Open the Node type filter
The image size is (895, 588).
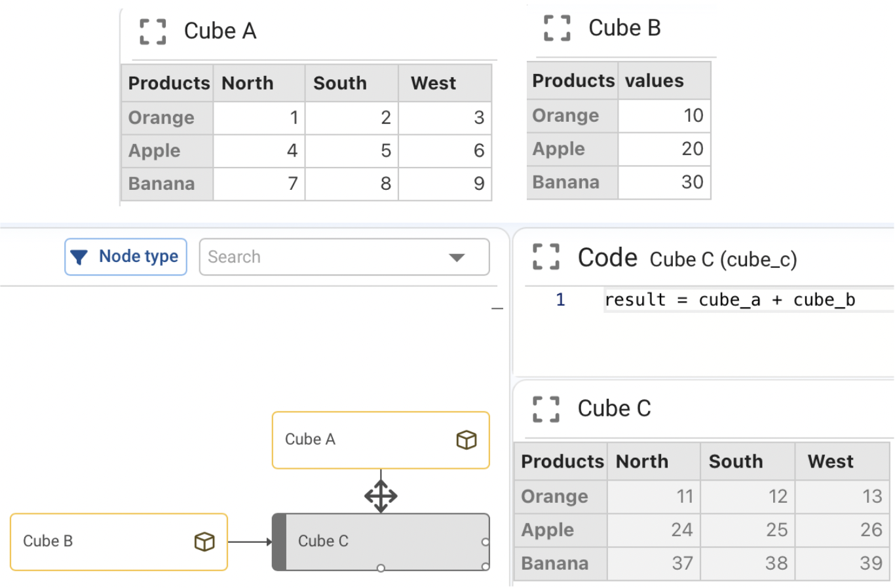click(x=126, y=257)
